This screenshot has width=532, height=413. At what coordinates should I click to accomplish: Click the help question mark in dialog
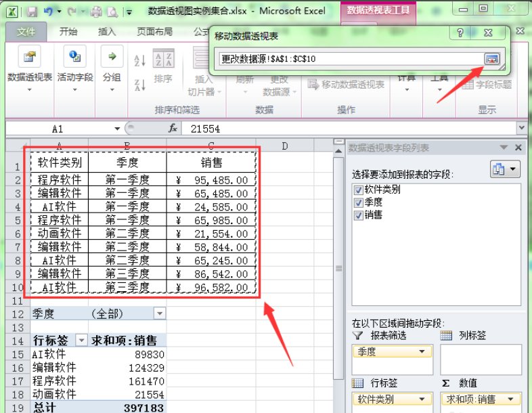point(460,32)
